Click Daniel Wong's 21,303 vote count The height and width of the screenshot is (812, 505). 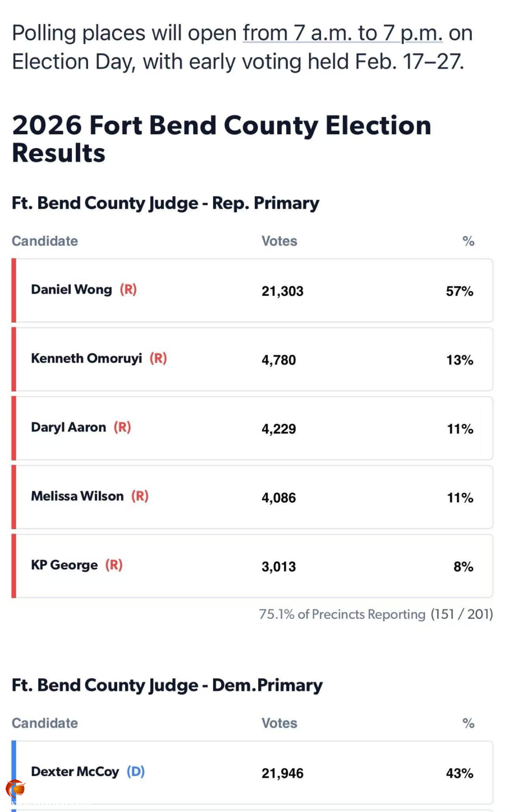pyautogui.click(x=282, y=291)
